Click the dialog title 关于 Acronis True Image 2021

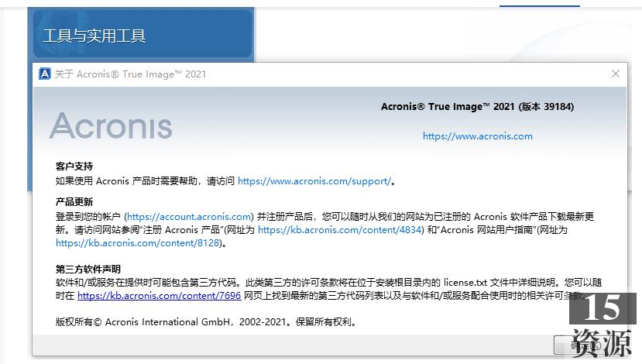tap(130, 74)
